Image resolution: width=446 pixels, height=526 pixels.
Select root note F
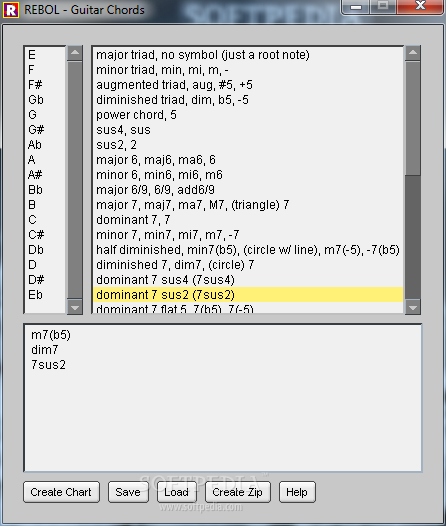coord(45,70)
